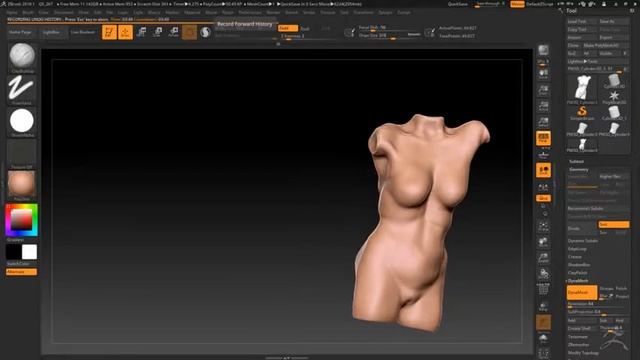Click the Gizmo 3D icon

189,32
